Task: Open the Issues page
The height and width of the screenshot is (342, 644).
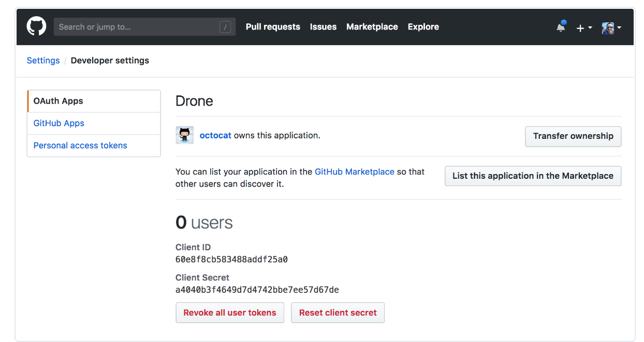Action: coord(323,27)
